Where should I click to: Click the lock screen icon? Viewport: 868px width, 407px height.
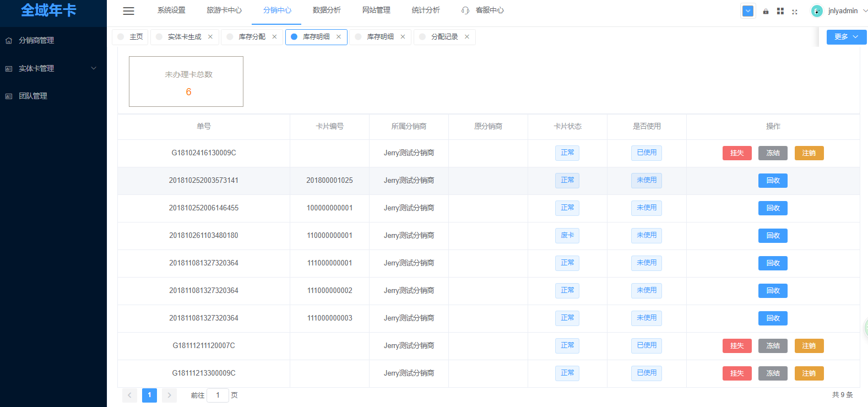point(766,11)
